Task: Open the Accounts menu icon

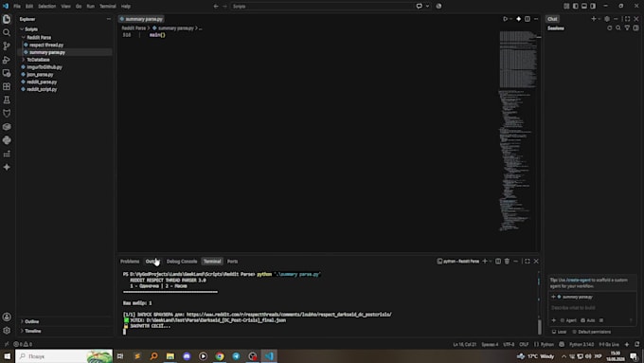Action: tap(7, 317)
